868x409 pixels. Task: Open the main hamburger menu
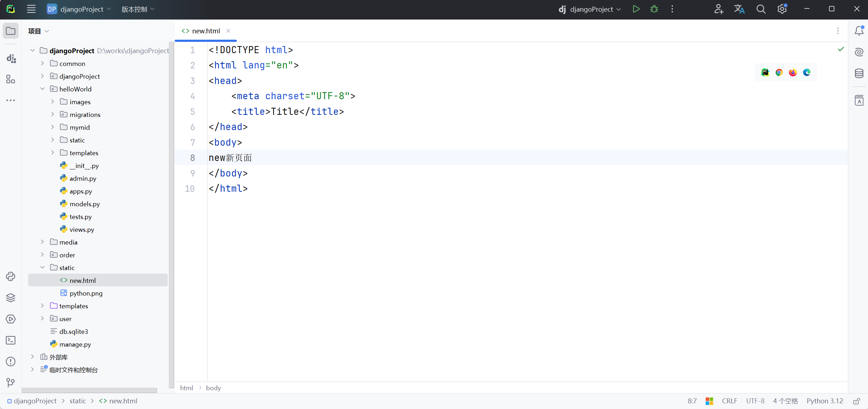point(31,9)
